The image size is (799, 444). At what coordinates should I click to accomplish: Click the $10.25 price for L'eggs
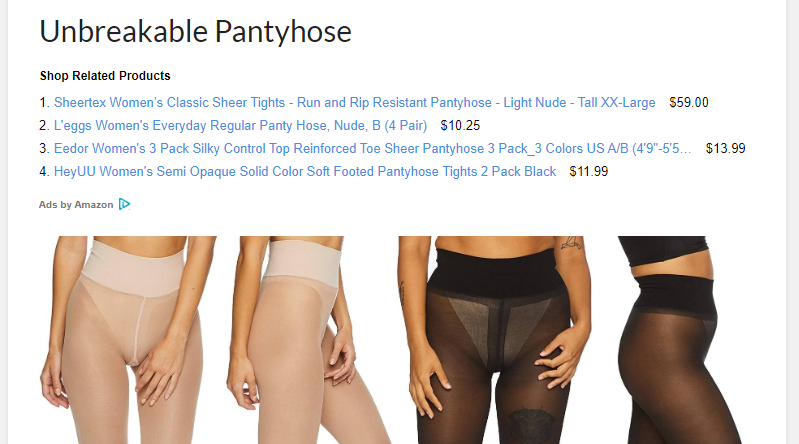[x=460, y=125]
